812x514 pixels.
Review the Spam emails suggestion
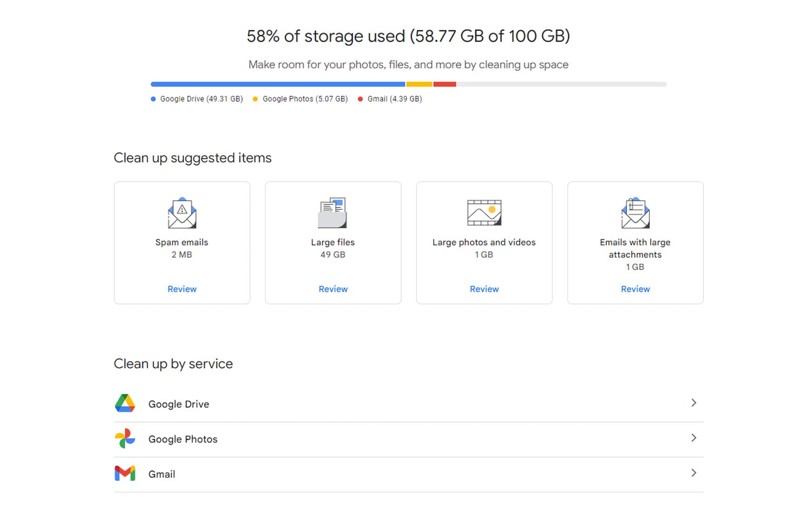point(182,289)
